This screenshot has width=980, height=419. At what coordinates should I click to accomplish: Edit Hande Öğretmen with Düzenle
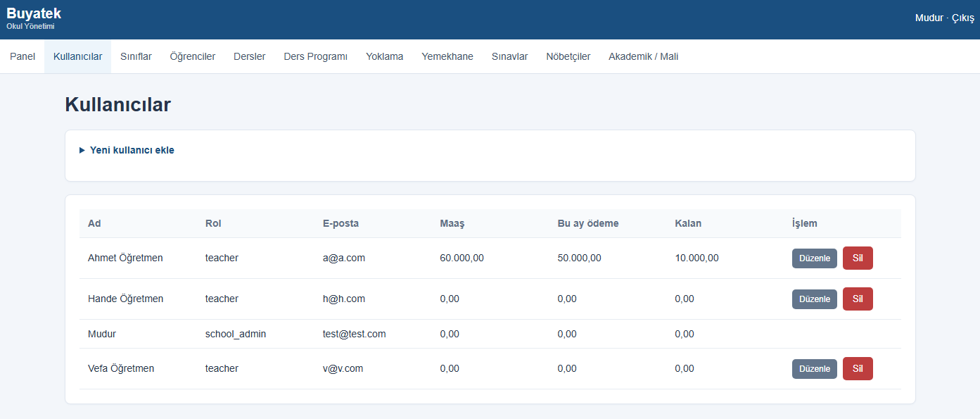815,299
